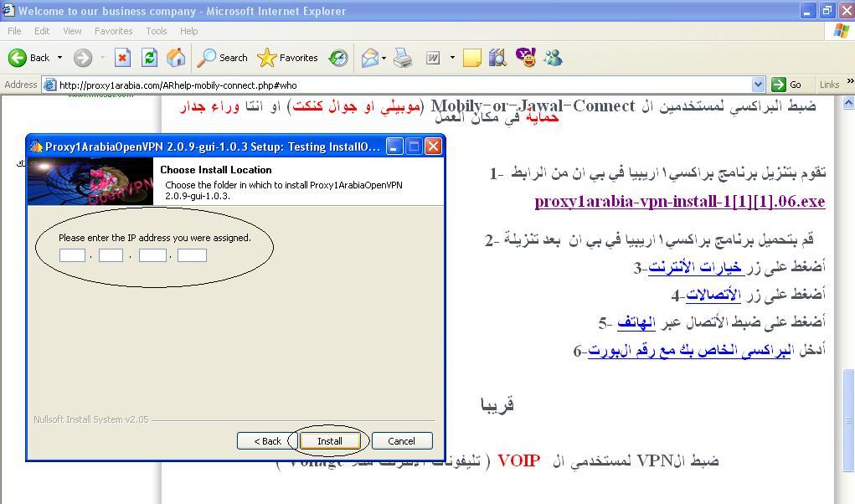This screenshot has height=504, width=855.
Task: Open the Edit menu
Action: [42, 31]
